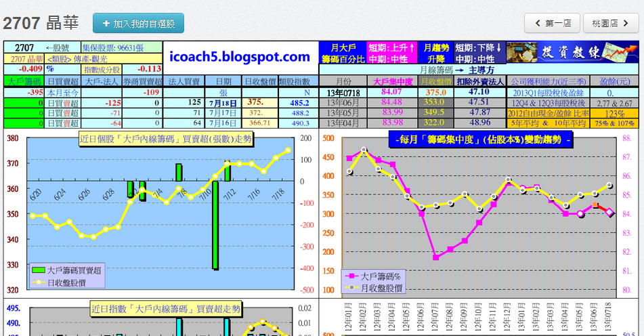Open the 投資教練 banner image
644x336 pixels.
pos(572,52)
